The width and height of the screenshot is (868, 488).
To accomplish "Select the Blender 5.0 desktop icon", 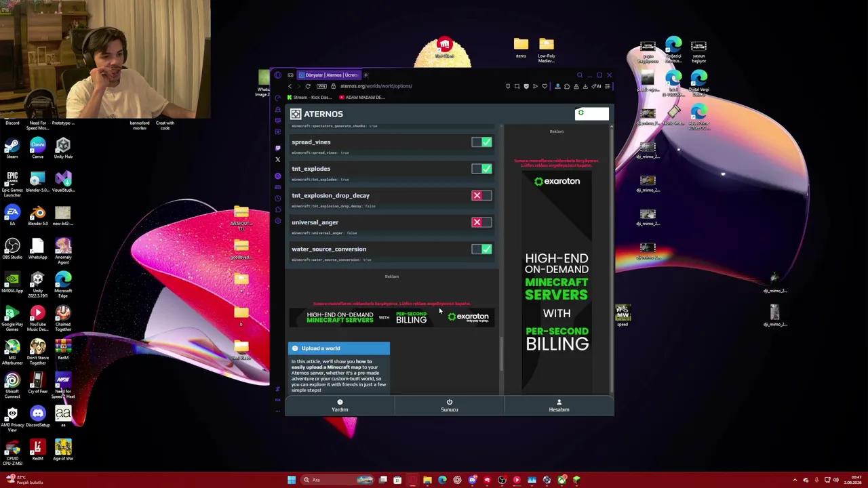I will coord(37,216).
